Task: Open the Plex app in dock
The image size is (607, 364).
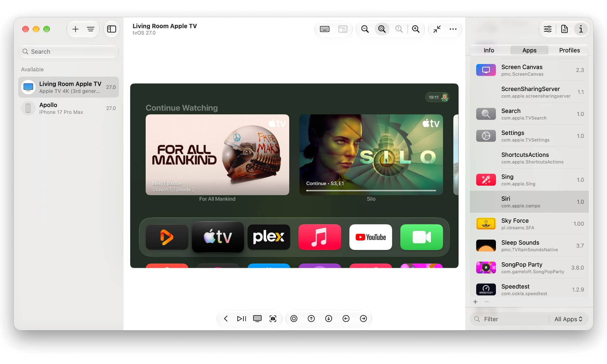Action: click(x=269, y=237)
